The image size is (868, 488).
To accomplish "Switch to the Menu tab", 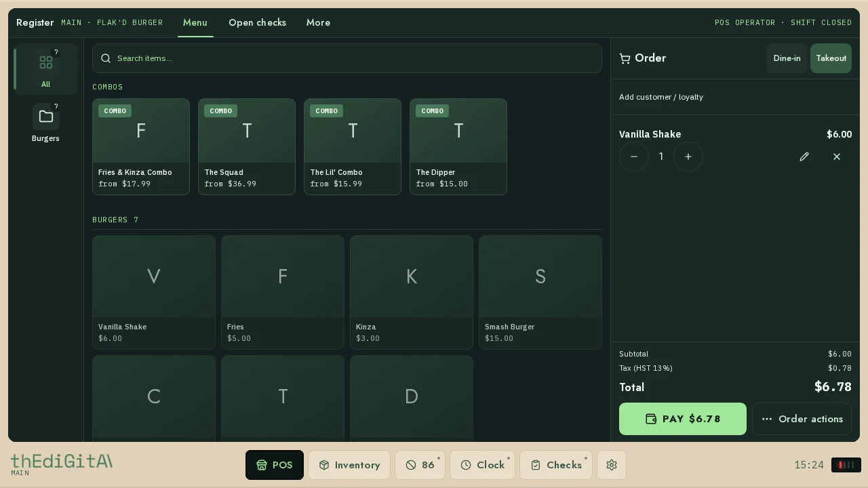I will click(x=195, y=22).
